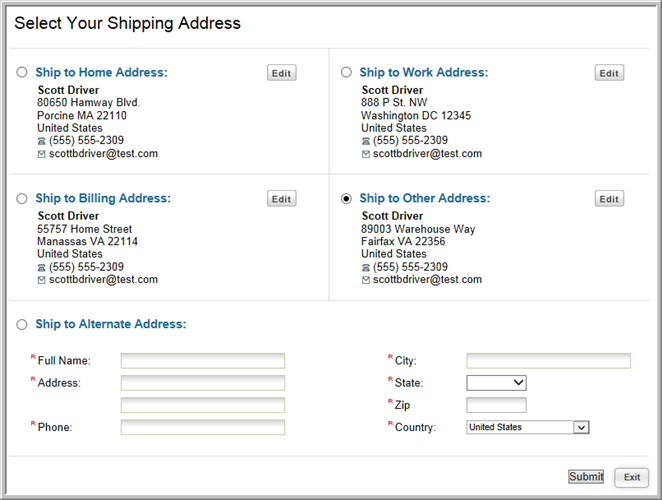The image size is (662, 500).
Task: Click into the Full Name field
Action: (203, 361)
